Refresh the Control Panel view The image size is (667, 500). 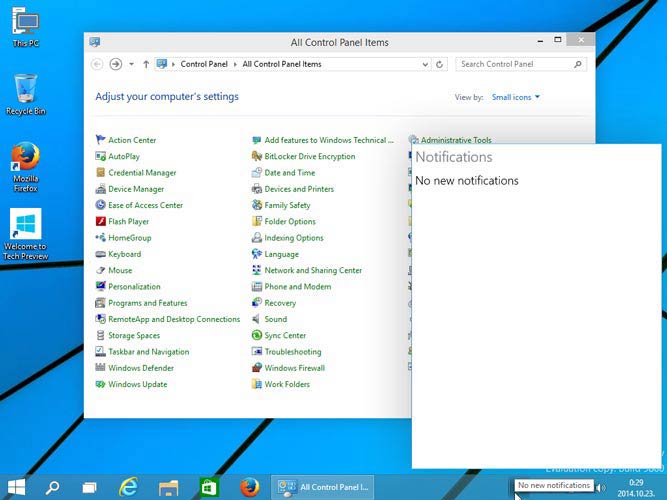(x=439, y=64)
